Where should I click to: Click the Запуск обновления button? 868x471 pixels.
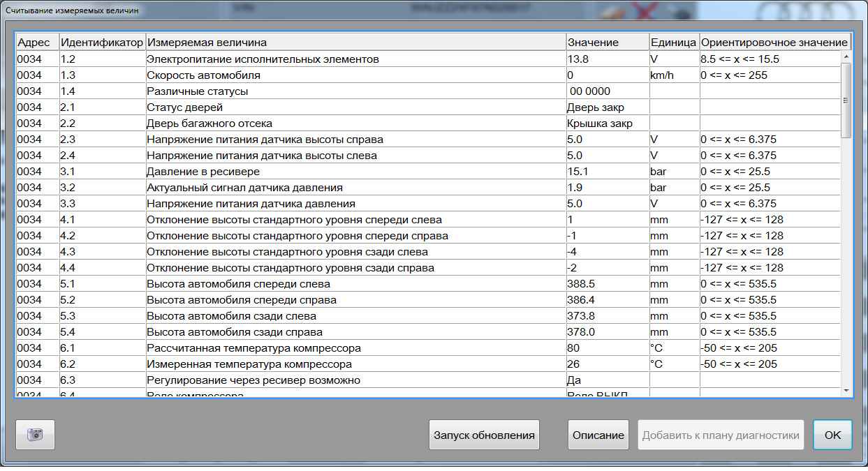(x=484, y=435)
